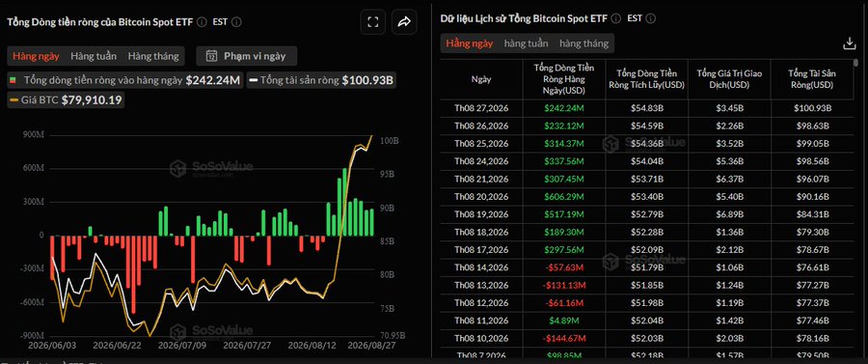Viewport: 868px width, 364px height.
Task: Open info icon beside table title
Action: [x=616, y=18]
